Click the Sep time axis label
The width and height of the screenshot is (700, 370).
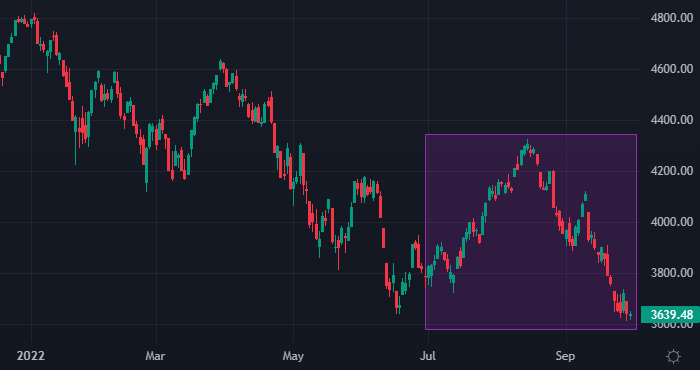[566, 356]
